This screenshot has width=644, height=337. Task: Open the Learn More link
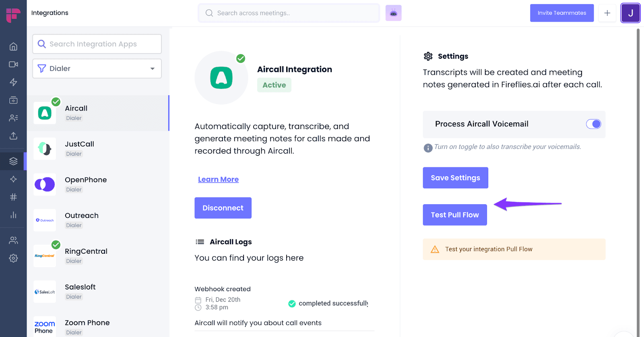218,179
